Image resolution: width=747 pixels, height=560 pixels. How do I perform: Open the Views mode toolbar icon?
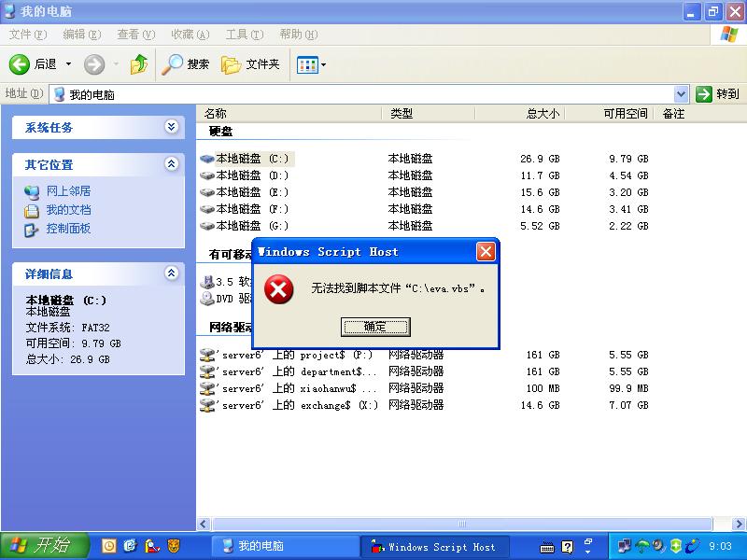click(307, 64)
